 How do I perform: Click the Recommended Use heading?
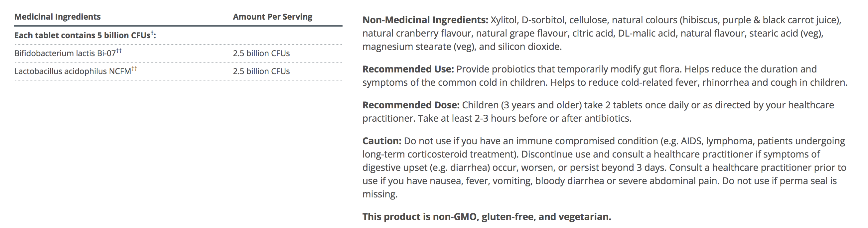408,69
